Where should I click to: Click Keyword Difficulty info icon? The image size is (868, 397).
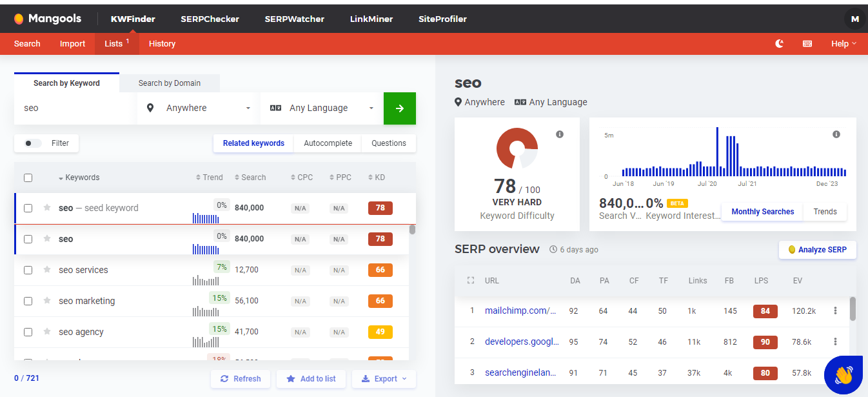[560, 134]
